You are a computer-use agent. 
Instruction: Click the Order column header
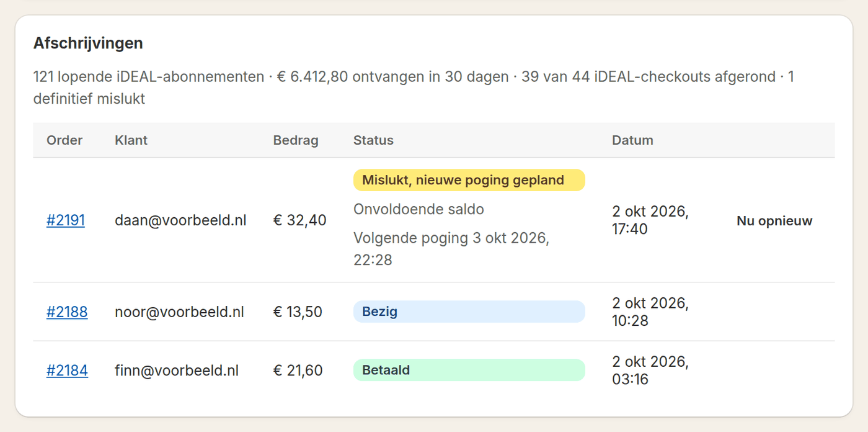click(x=64, y=140)
